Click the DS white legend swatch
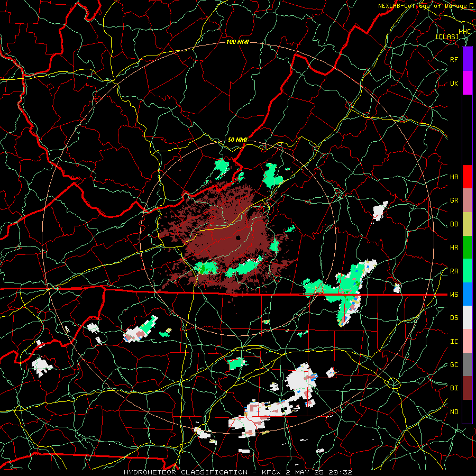Screen dimensions: 476x476 pos(467,317)
